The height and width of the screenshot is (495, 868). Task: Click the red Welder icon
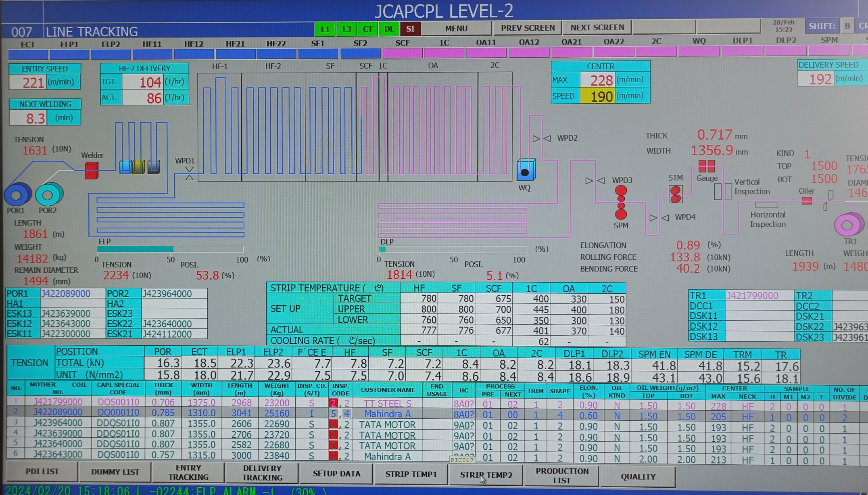(92, 170)
